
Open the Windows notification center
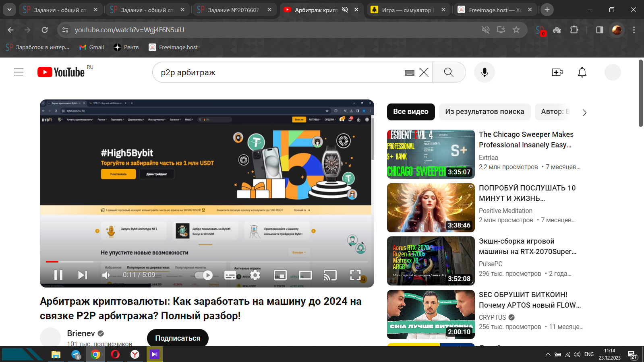pyautogui.click(x=632, y=355)
